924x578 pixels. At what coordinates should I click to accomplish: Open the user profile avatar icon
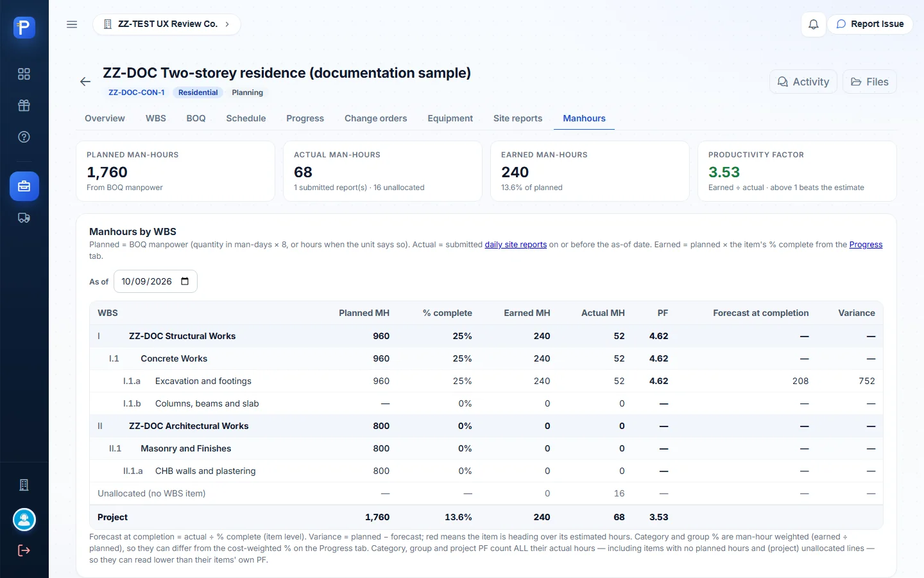24,520
